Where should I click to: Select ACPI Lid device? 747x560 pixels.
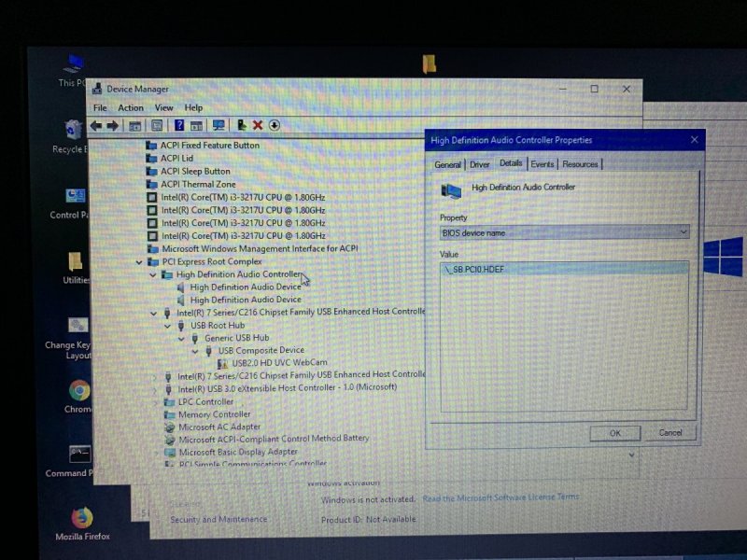[x=176, y=158]
